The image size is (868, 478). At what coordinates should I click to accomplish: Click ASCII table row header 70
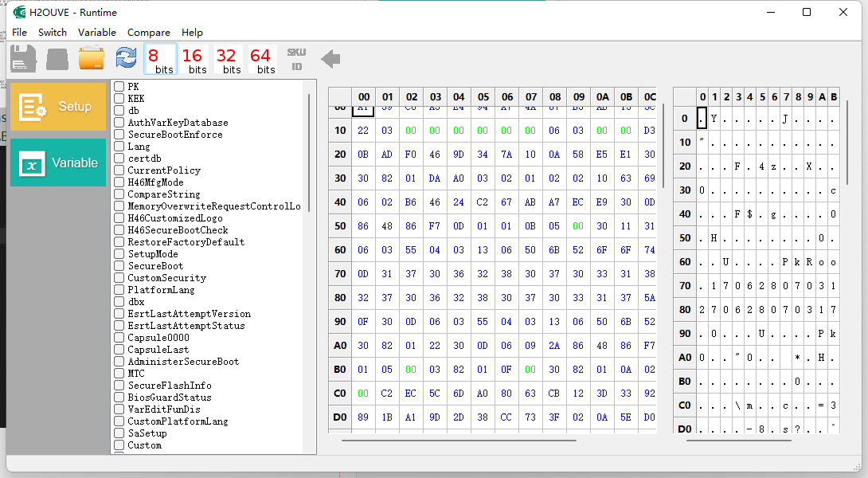pyautogui.click(x=685, y=286)
